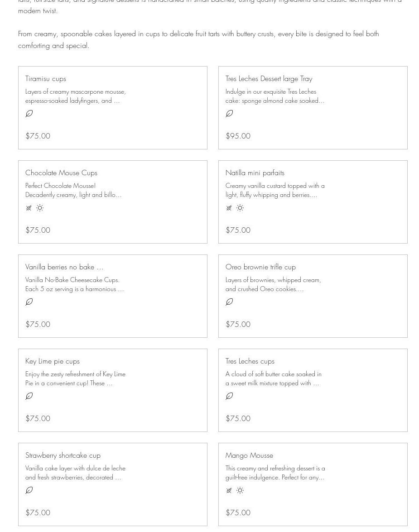The width and height of the screenshot is (419, 532).
Task: Click the sun icon on Mango Mousse
Action: pos(240,490)
